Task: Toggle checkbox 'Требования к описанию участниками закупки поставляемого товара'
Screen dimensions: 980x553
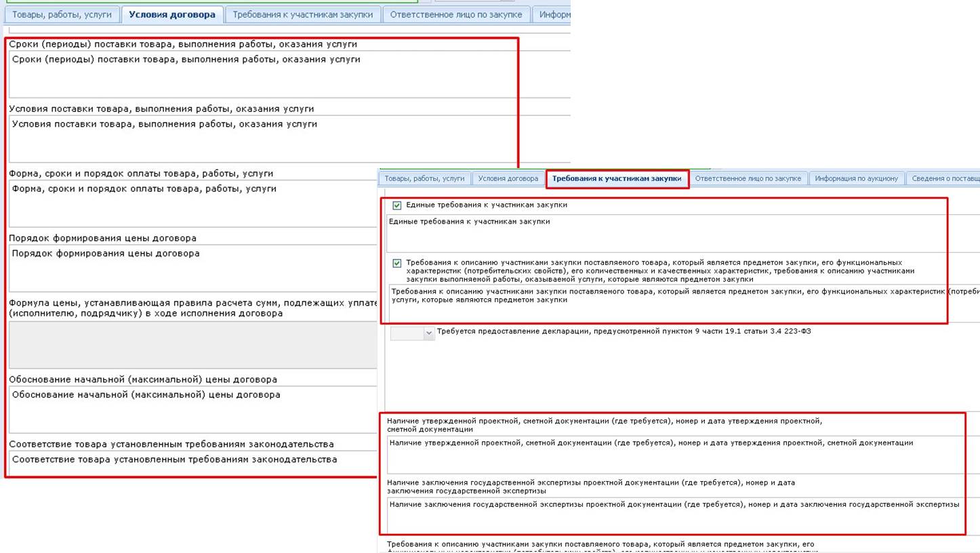Action: point(397,263)
